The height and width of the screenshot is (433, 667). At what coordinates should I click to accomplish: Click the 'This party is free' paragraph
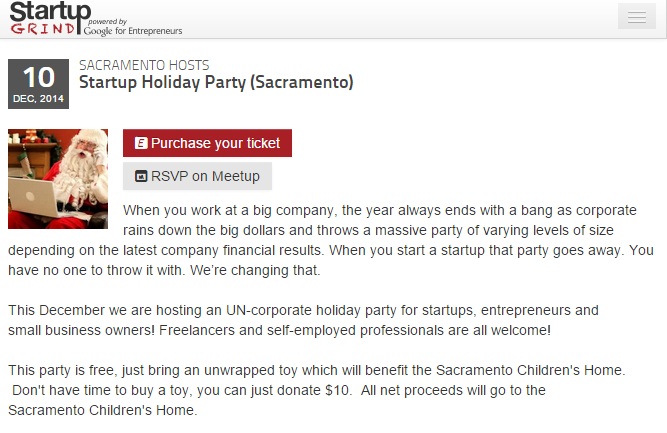(x=316, y=369)
